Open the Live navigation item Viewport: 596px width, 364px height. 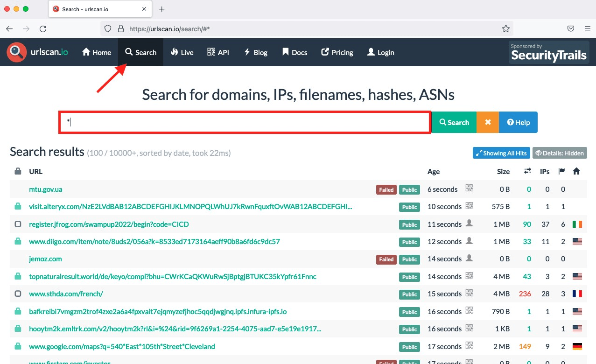pyautogui.click(x=182, y=52)
